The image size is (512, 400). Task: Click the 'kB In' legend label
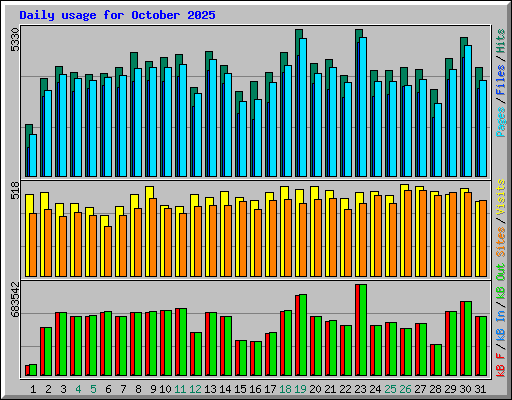coord(501,326)
